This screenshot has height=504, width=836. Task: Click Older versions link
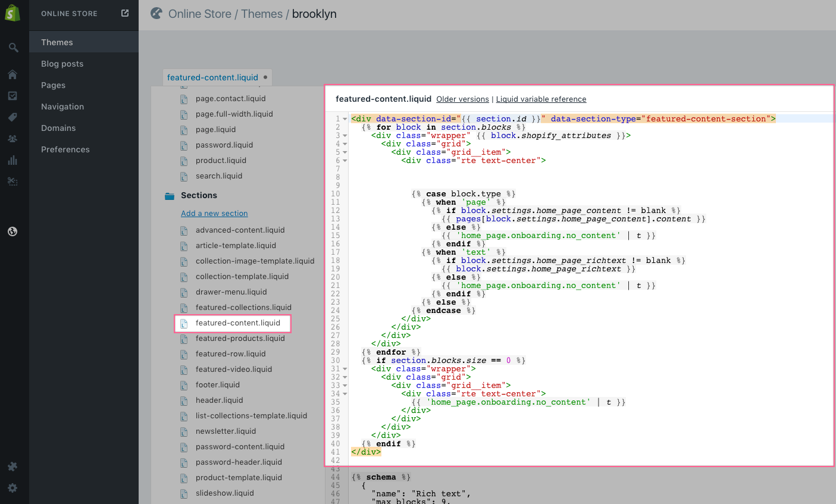(462, 99)
